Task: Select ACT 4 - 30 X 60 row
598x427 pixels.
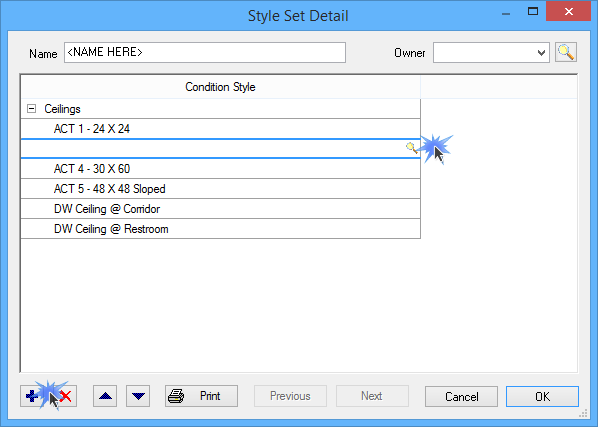Action: (x=220, y=169)
